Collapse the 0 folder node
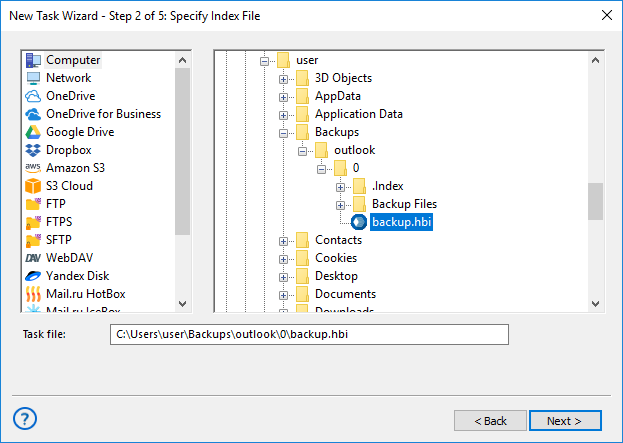Screen dimensions: 623x443 pyautogui.click(x=321, y=169)
